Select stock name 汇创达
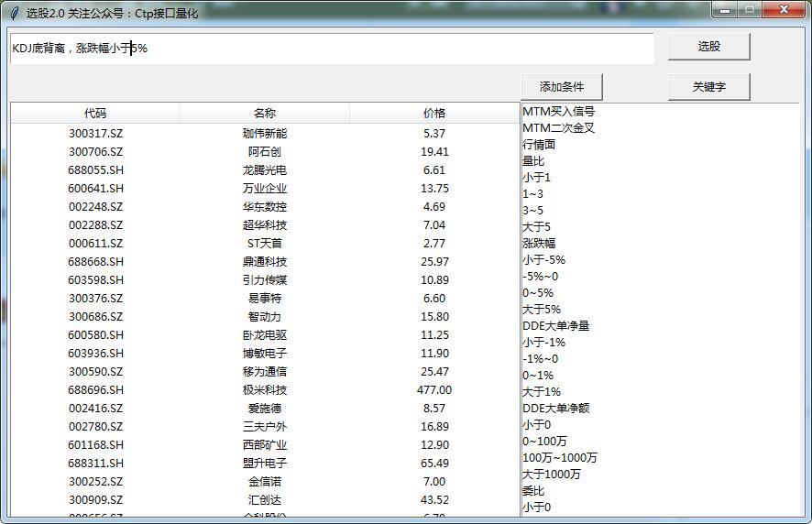This screenshot has height=524, width=812. (265, 500)
